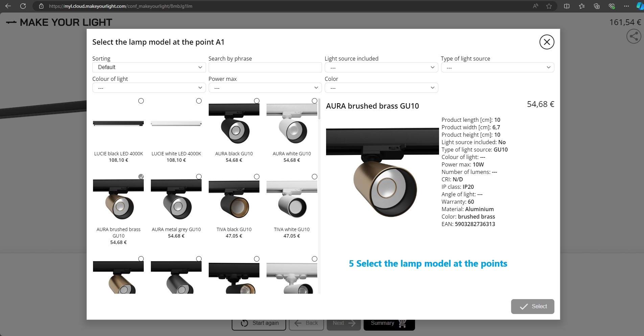644x336 pixels.
Task: Open the Power max filter dropdown
Action: 265,88
